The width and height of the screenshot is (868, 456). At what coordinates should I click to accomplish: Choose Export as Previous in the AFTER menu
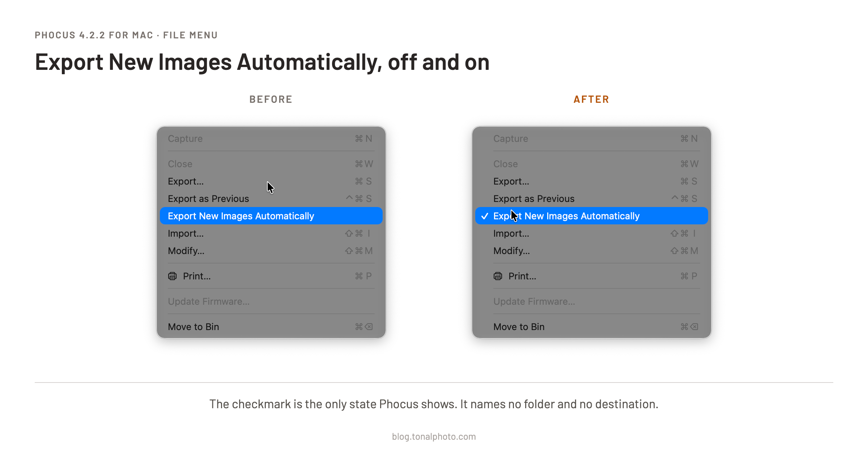click(591, 199)
